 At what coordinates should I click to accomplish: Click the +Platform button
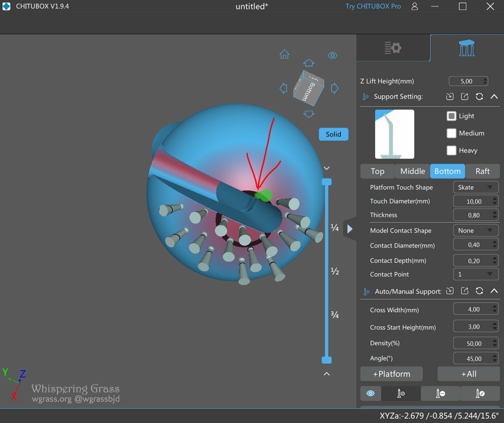pos(391,374)
